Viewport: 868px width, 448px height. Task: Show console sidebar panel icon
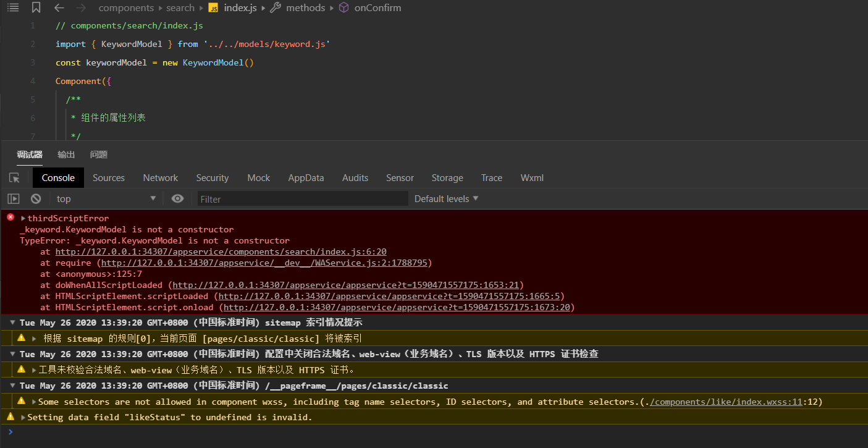tap(14, 199)
